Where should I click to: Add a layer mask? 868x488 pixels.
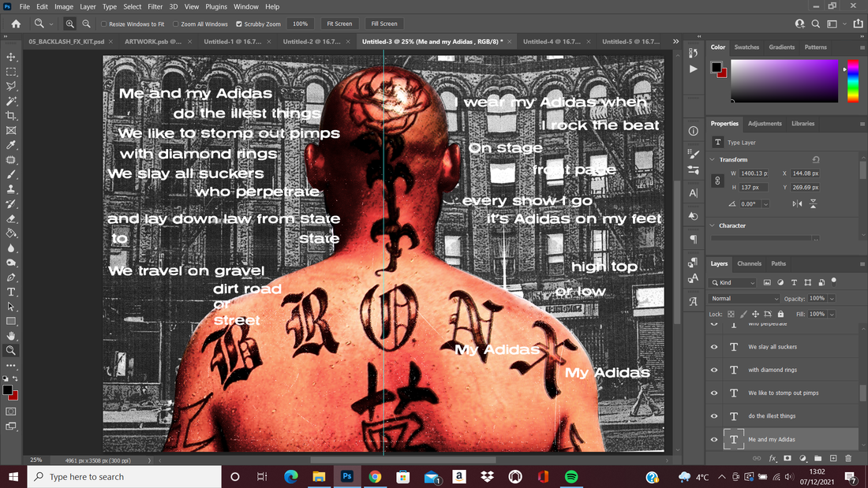click(x=788, y=458)
